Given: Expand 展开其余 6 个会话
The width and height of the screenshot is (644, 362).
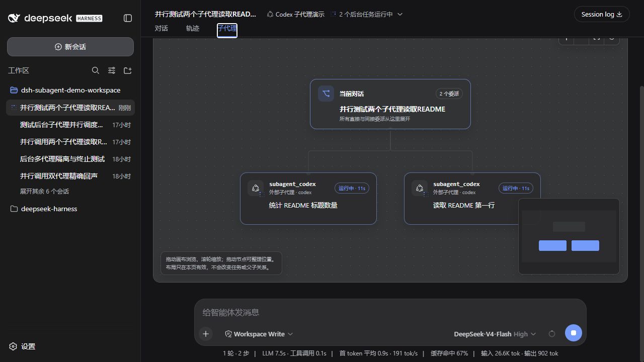Looking at the screenshot, I should point(44,192).
